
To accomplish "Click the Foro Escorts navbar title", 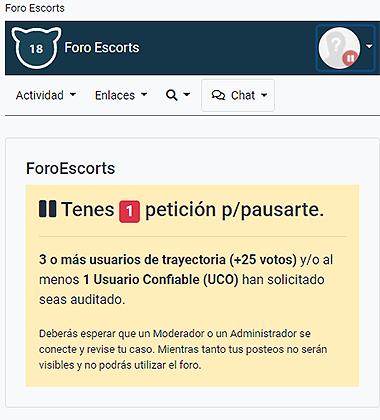I will coord(102,48).
